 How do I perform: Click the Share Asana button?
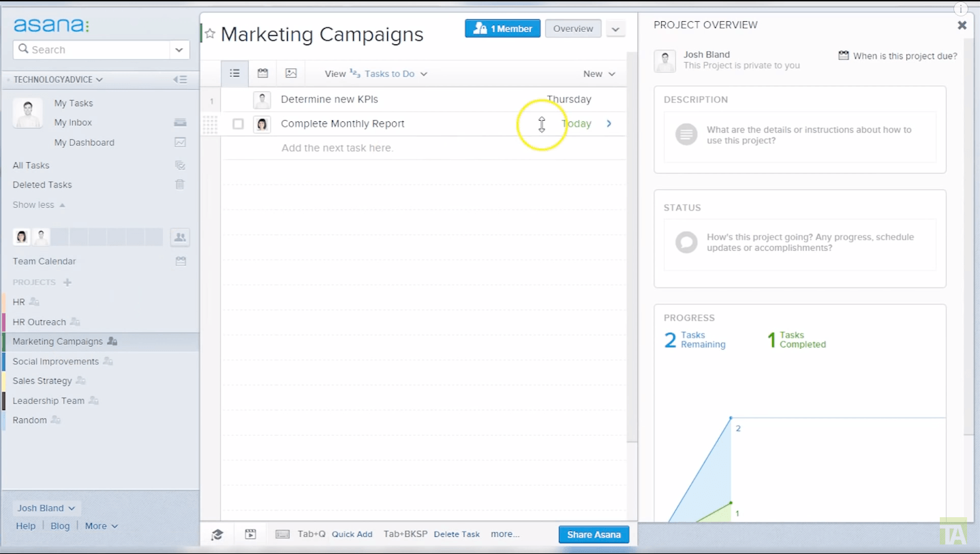(594, 535)
